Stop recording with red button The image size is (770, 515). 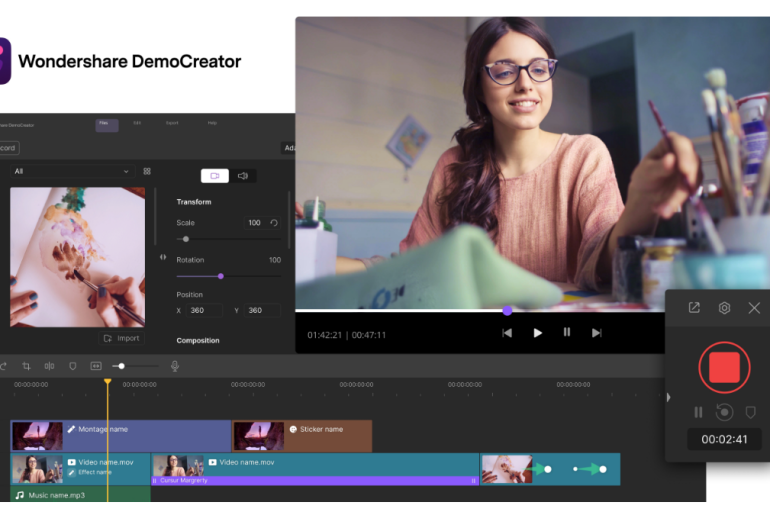pos(724,367)
